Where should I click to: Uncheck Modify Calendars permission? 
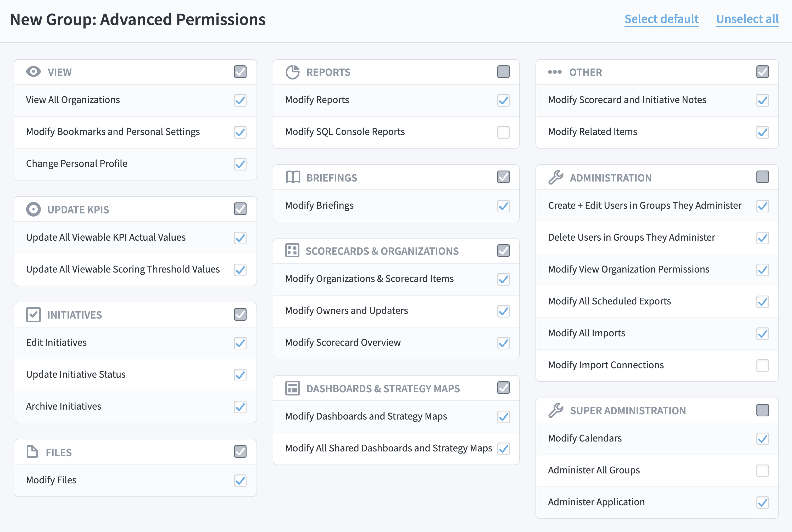(x=762, y=439)
